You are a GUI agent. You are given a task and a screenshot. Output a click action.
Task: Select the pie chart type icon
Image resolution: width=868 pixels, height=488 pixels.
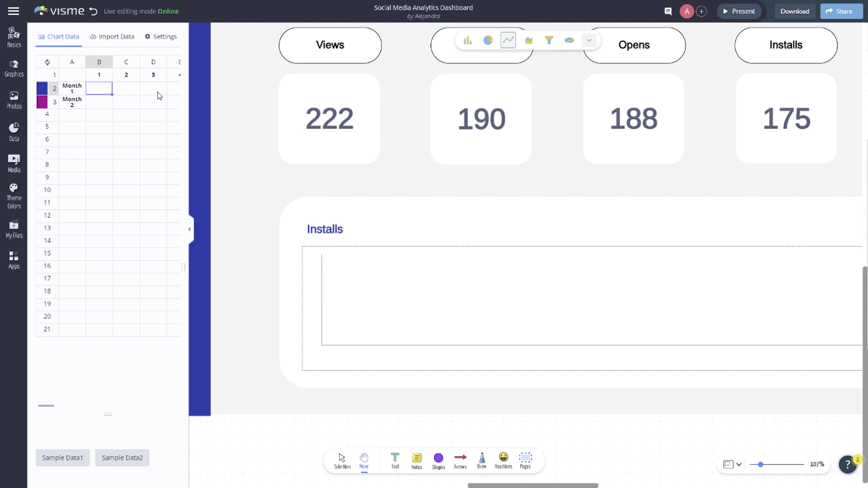pyautogui.click(x=488, y=40)
